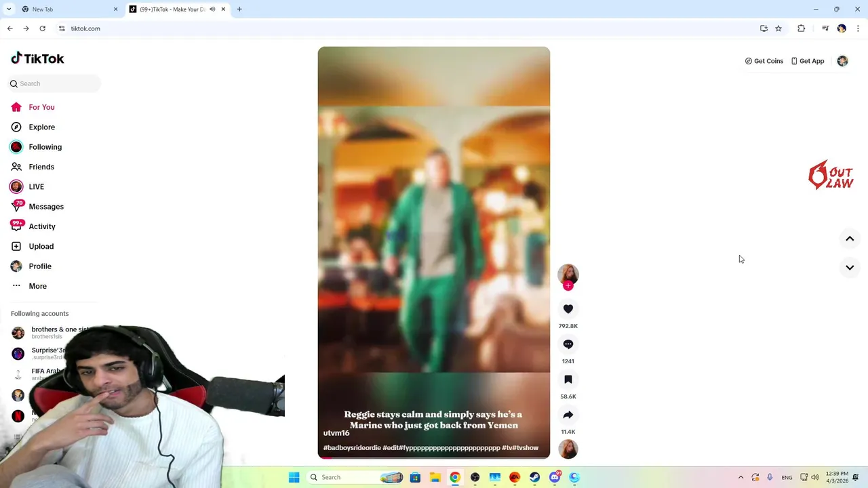Open the For You feed
The image size is (868, 488).
point(33,107)
